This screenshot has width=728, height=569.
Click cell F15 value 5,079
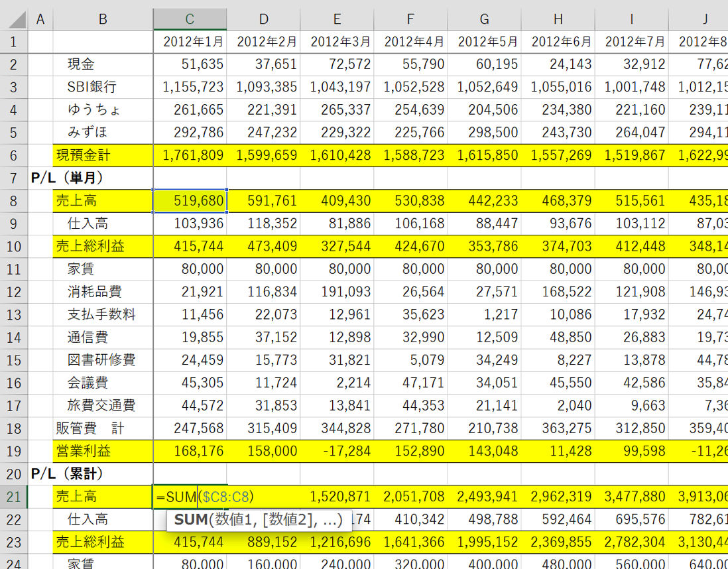411,360
